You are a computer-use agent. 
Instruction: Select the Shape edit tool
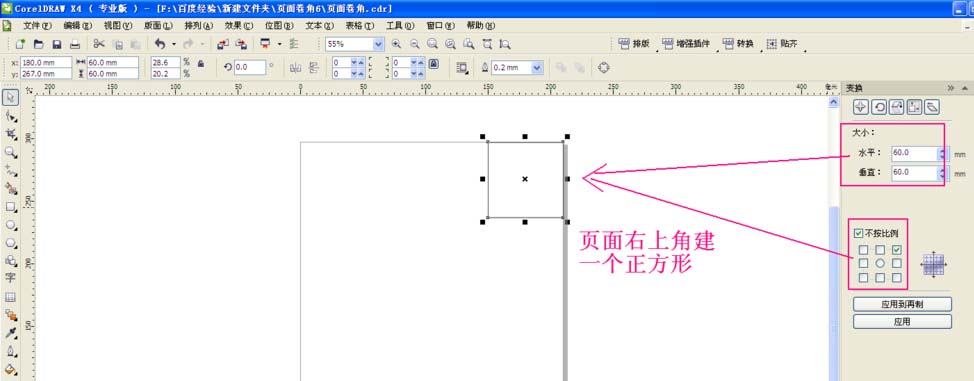coord(11,116)
